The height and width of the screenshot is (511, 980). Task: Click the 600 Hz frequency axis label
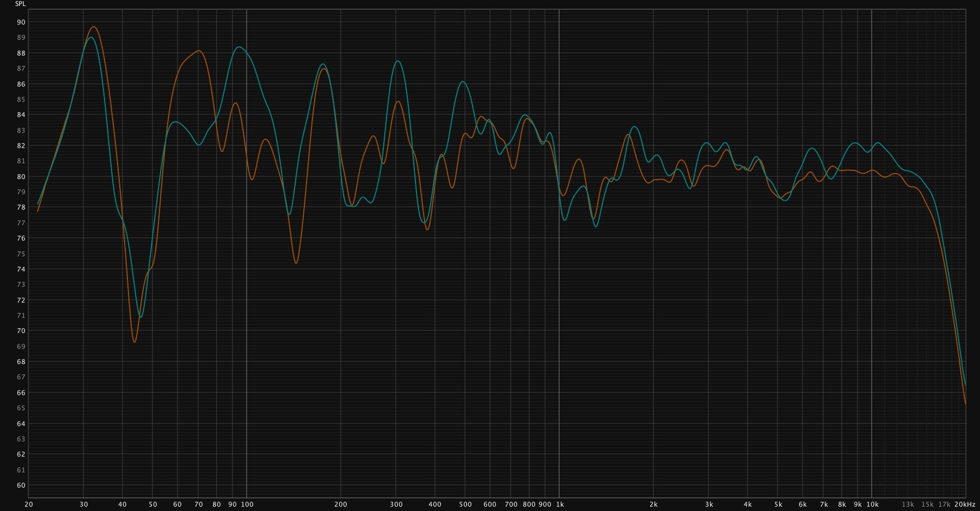[x=490, y=504]
